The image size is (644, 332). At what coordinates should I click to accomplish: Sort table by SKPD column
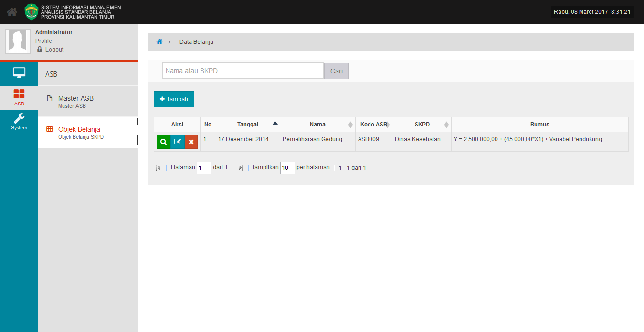click(x=422, y=124)
